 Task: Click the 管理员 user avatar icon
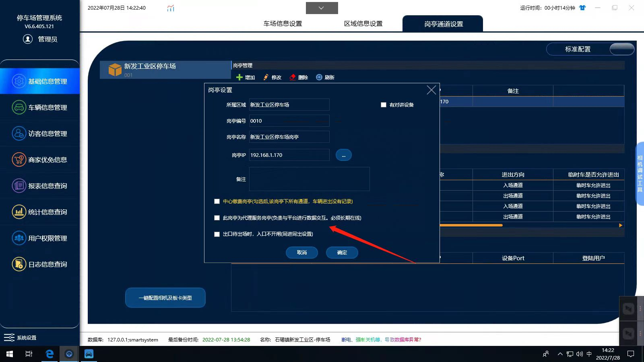[x=28, y=39]
